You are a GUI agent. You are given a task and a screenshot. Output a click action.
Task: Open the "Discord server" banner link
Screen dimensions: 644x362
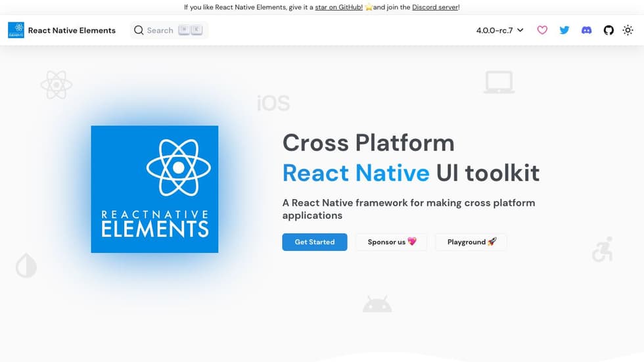[435, 7]
